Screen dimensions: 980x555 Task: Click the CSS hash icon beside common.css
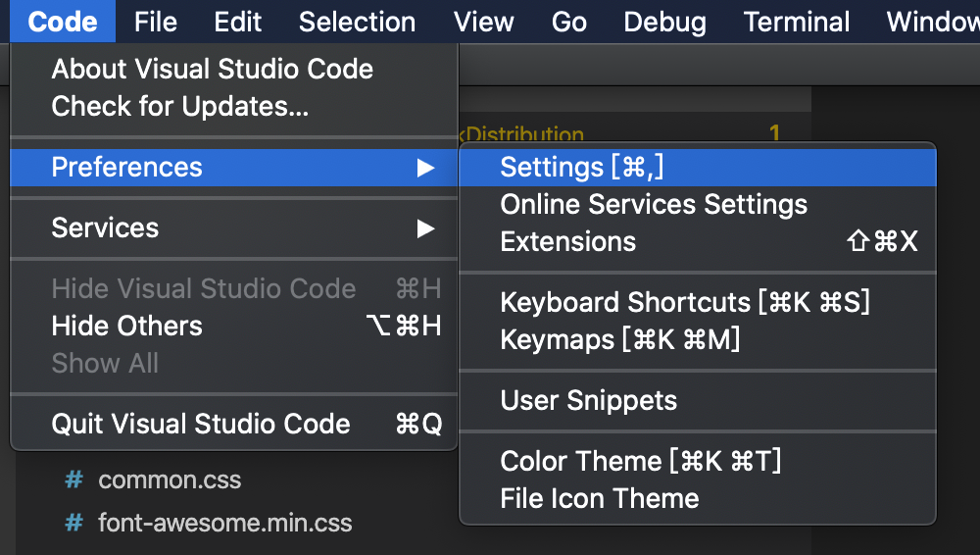click(73, 479)
